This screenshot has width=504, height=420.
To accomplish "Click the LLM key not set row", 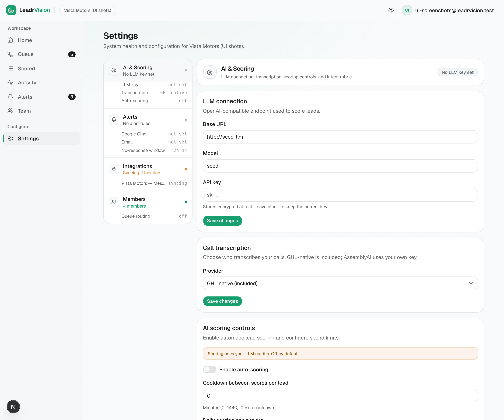I will [154, 85].
